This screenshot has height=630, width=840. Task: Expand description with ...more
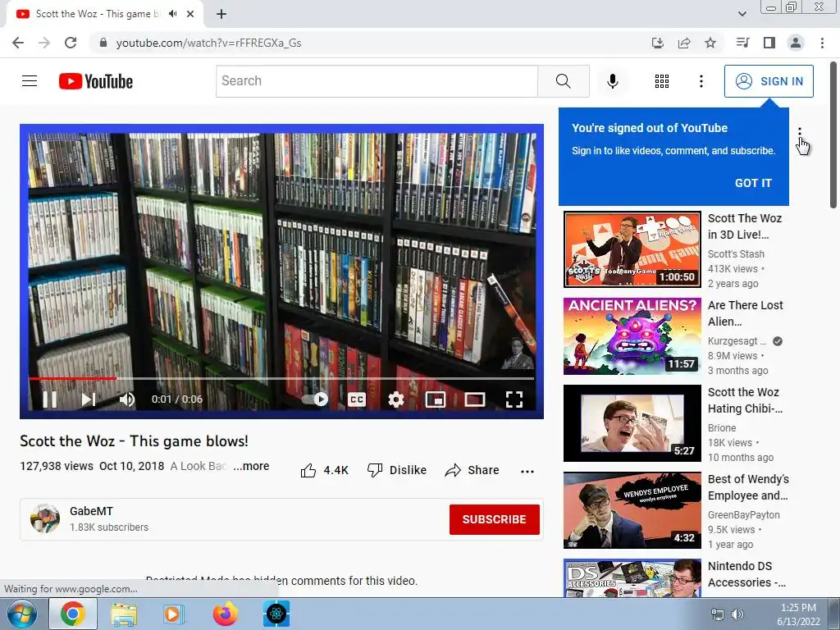(251, 466)
